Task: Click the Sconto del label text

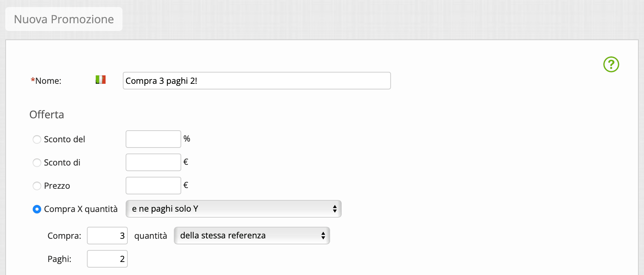Action: (x=64, y=139)
